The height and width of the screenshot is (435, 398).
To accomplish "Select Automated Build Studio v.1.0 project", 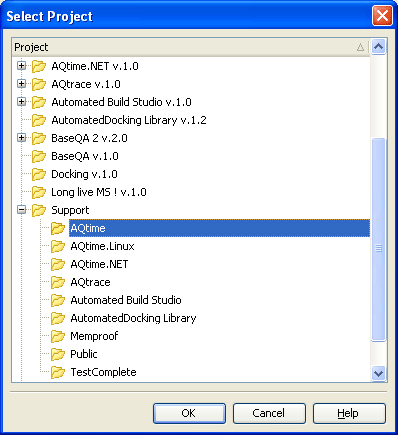I will (x=121, y=102).
